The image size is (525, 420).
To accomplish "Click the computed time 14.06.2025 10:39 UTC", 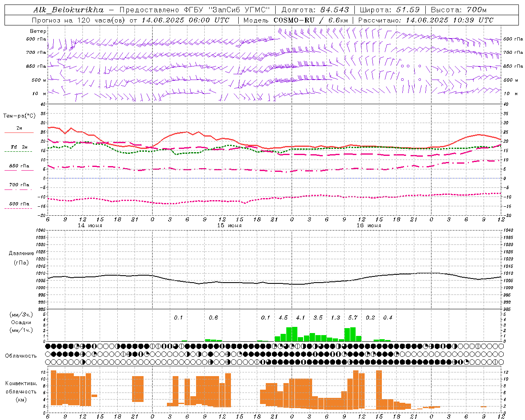I will point(450,20).
